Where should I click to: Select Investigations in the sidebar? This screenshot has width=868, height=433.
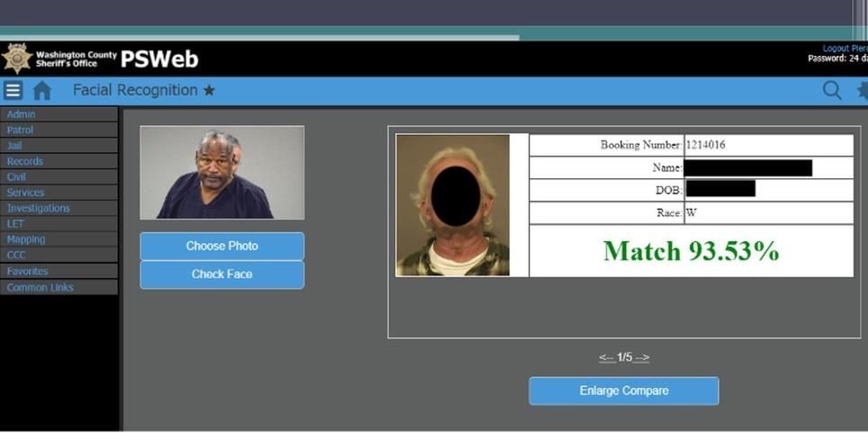point(38,208)
